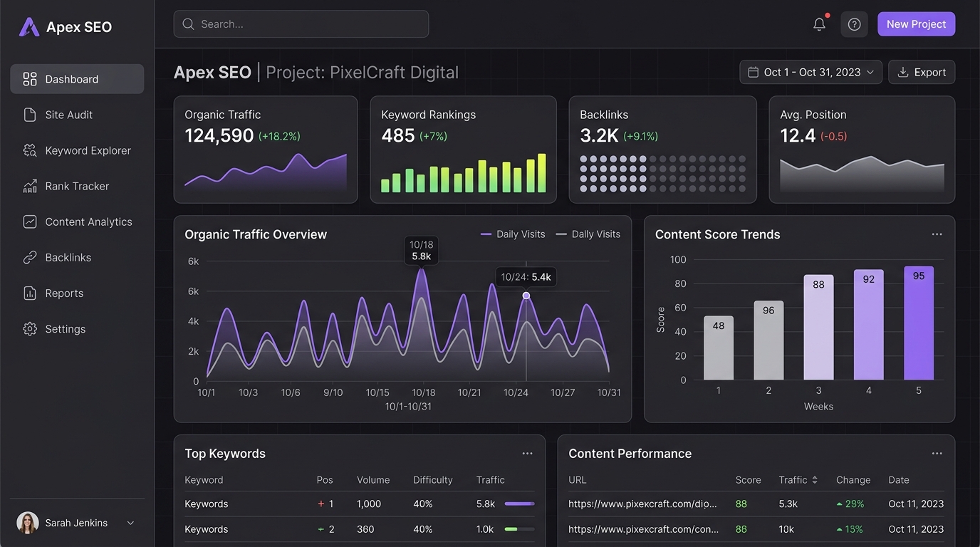
Task: Click the Score column header
Action: click(748, 480)
